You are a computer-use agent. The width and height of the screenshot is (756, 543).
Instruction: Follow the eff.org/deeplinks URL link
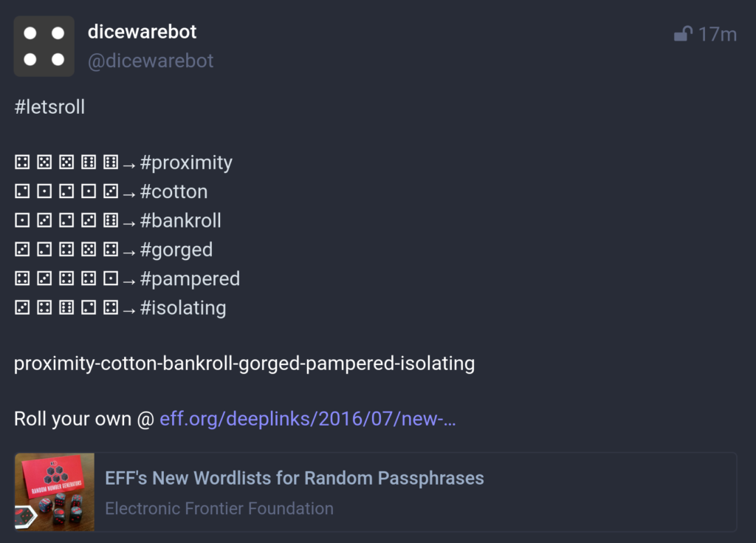coord(308,418)
